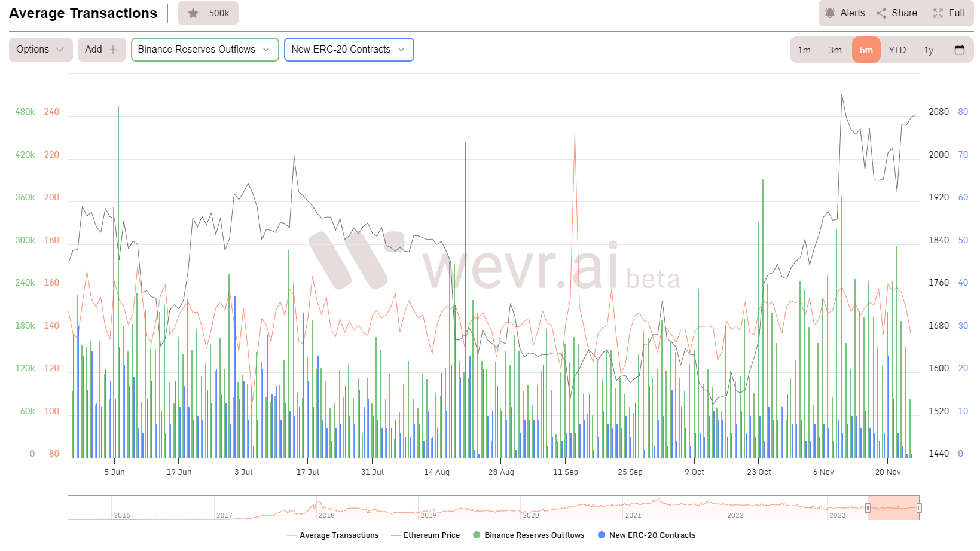Click the 2021 label on the mini timeline
980x551 pixels.
pyautogui.click(x=633, y=515)
